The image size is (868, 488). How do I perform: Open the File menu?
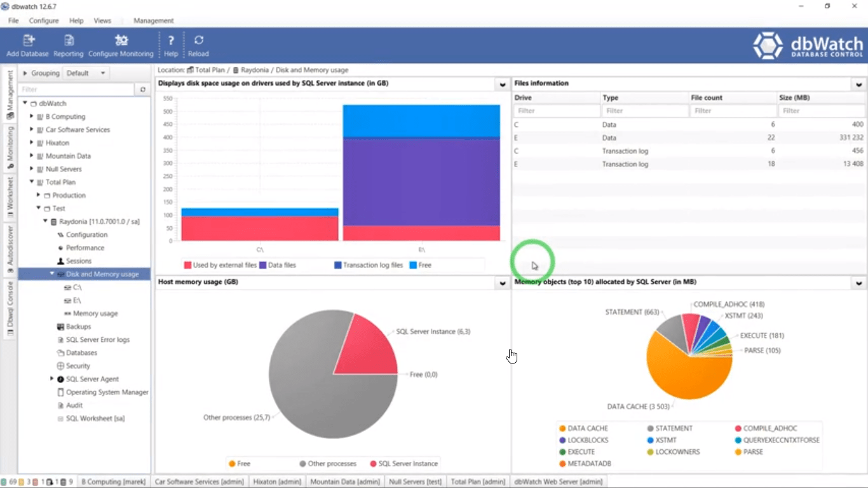[x=13, y=21]
